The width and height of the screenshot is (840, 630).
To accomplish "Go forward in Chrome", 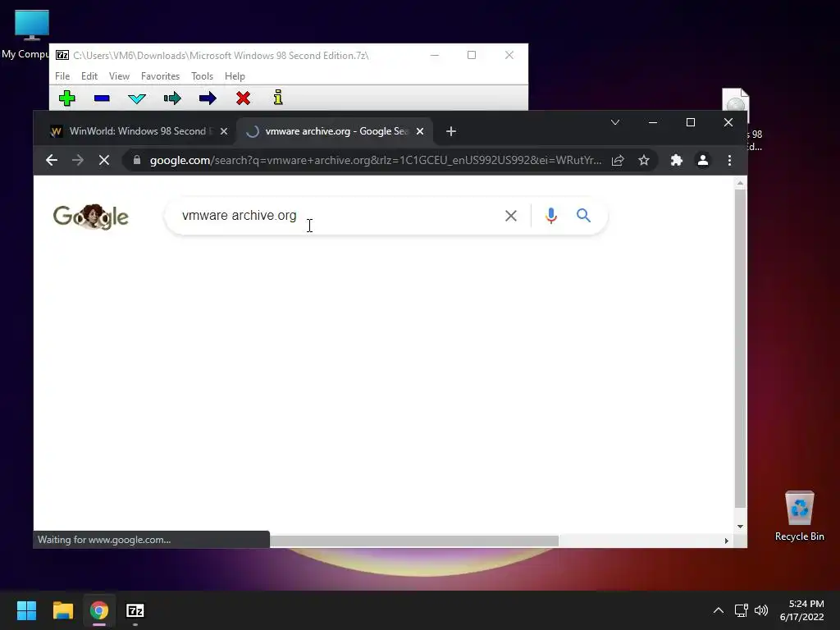I will pyautogui.click(x=78, y=160).
